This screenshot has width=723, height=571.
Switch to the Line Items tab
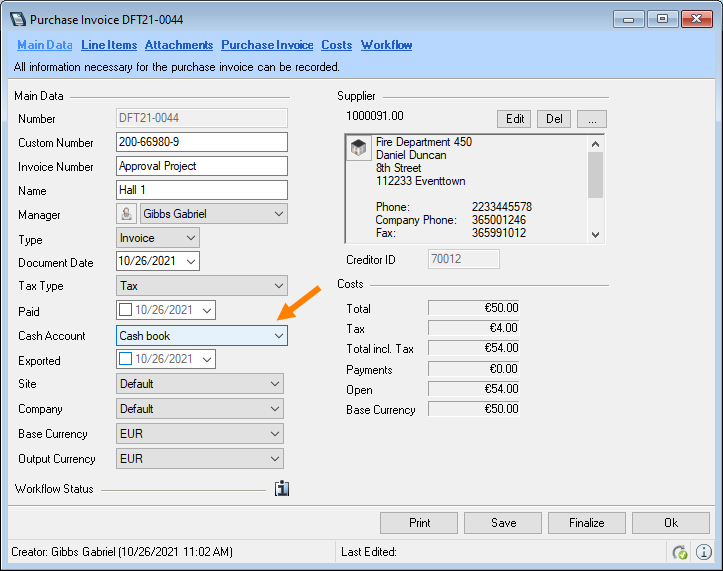coord(108,45)
